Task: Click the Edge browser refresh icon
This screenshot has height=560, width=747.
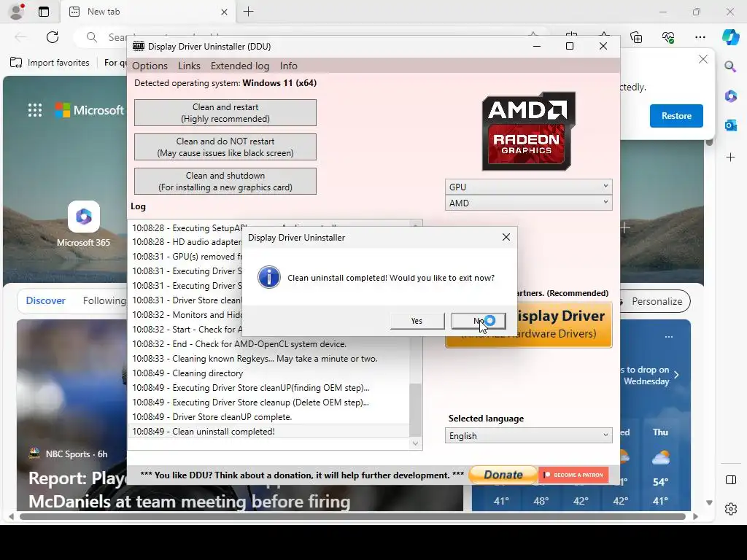Action: [x=53, y=37]
